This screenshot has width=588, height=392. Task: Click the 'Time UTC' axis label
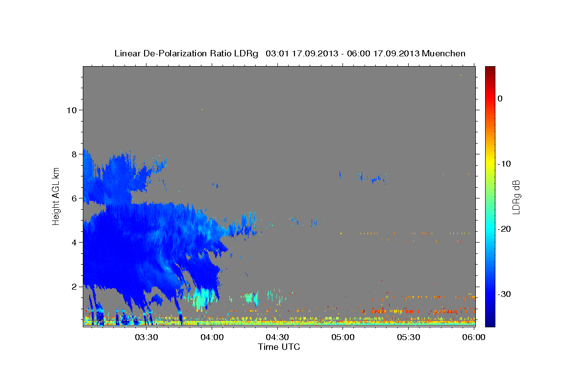click(279, 347)
